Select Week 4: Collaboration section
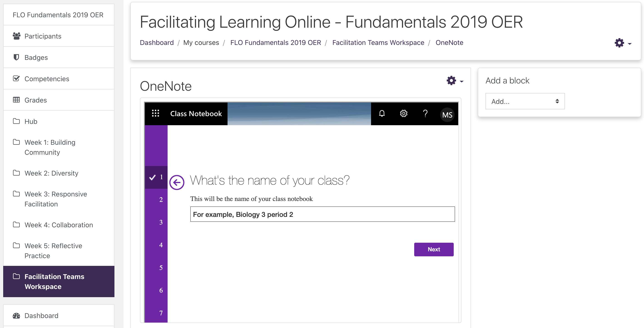The width and height of the screenshot is (644, 328). coord(59,225)
